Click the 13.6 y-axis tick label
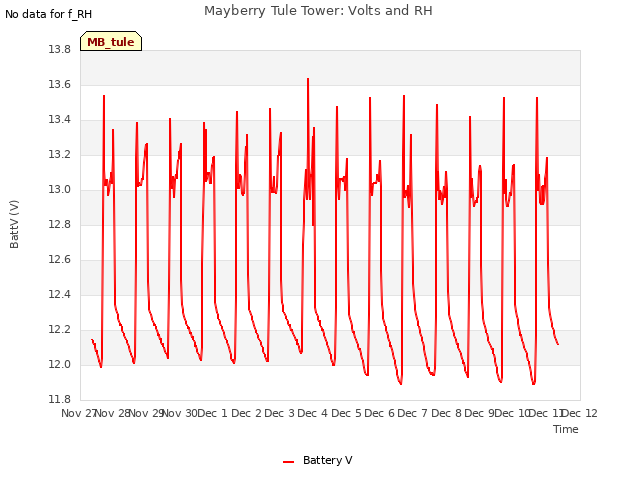This screenshot has width=640, height=480. [60, 84]
